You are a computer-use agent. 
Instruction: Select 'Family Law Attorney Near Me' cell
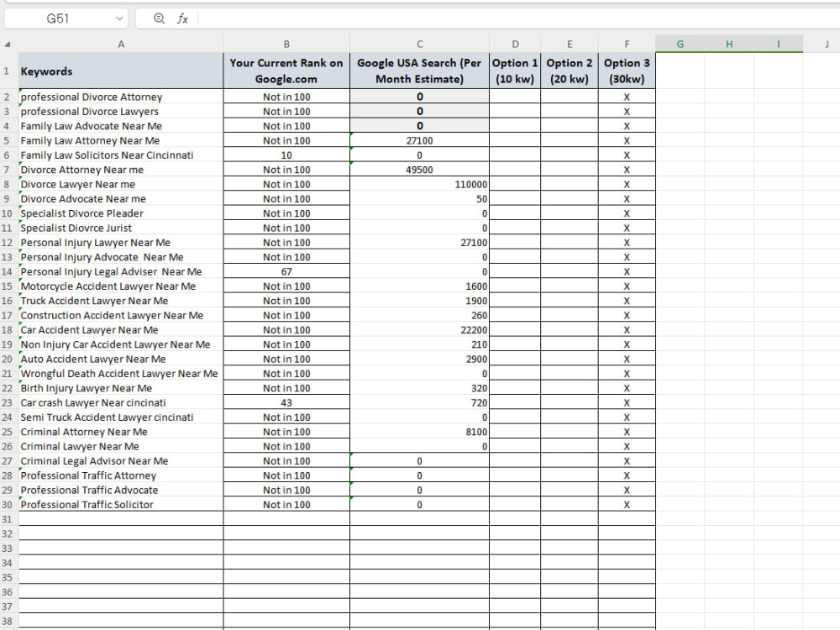[x=121, y=140]
